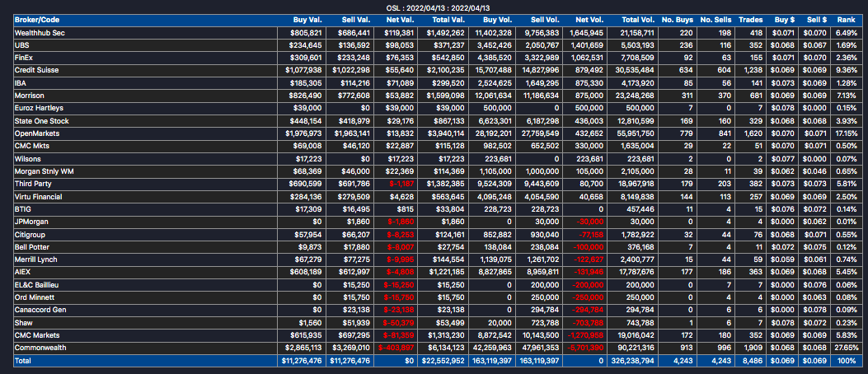Image resolution: width=868 pixels, height=374 pixels.
Task: Sort by the Total Vol. column header
Action: pos(636,20)
